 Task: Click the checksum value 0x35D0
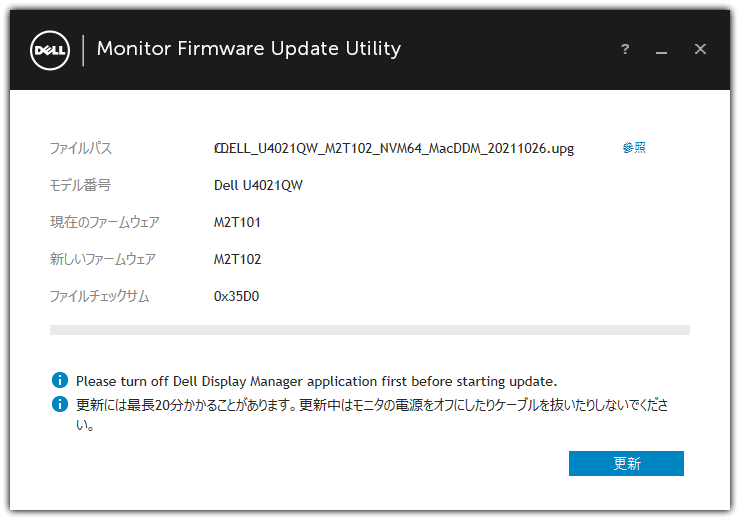[236, 296]
